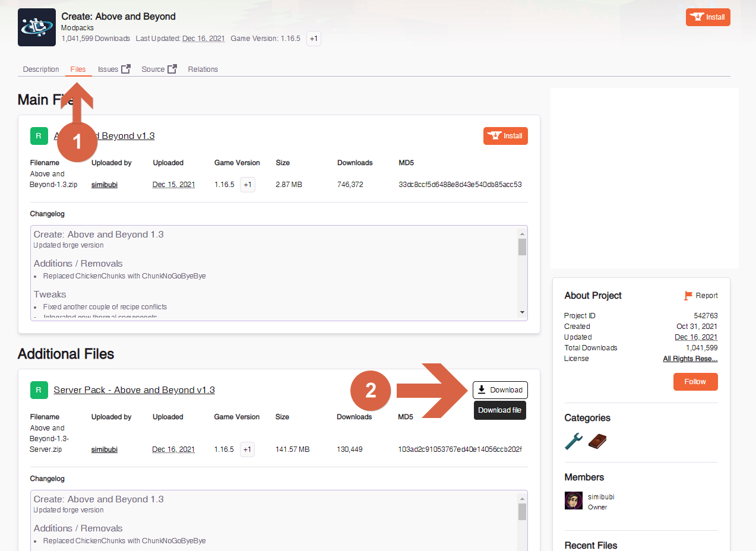The image size is (756, 551).
Task: Click the Server Pack changelog scrollbar up arrow
Action: coord(523,498)
